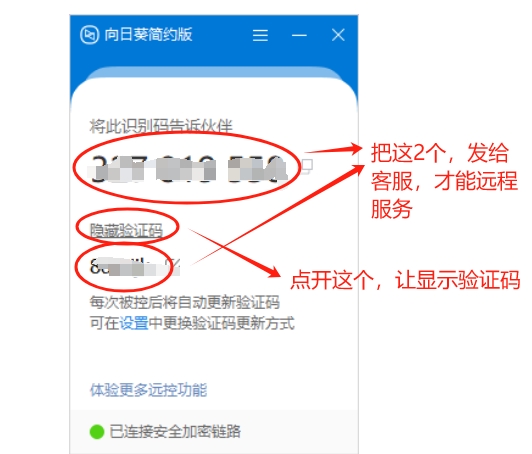Click the 已连接安全加密链路 status text

175,432
